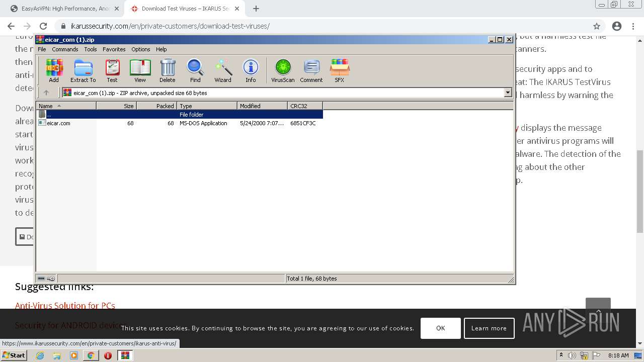Open the Favorites menu
Screen dimensions: 644x362
(x=114, y=49)
